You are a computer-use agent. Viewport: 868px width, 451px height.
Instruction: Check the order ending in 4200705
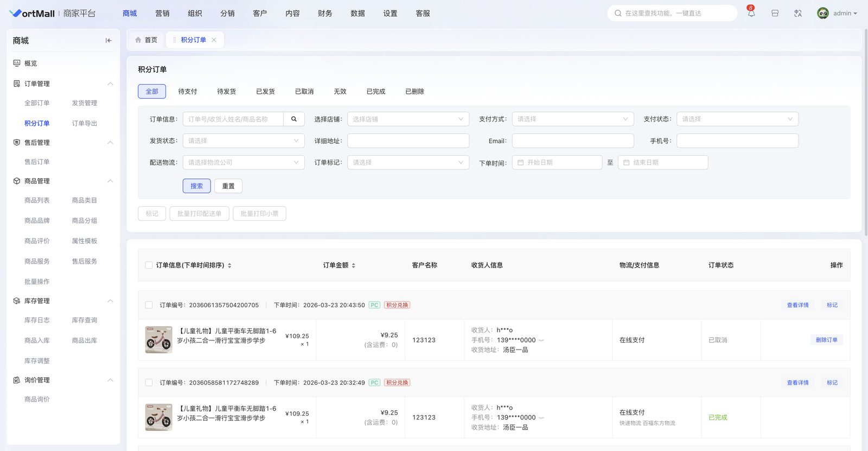pyautogui.click(x=149, y=305)
